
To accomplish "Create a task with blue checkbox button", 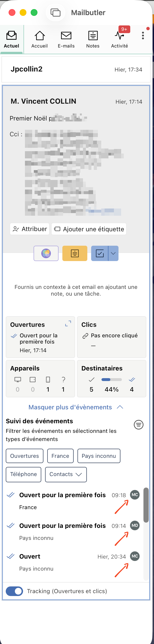I will click(100, 253).
